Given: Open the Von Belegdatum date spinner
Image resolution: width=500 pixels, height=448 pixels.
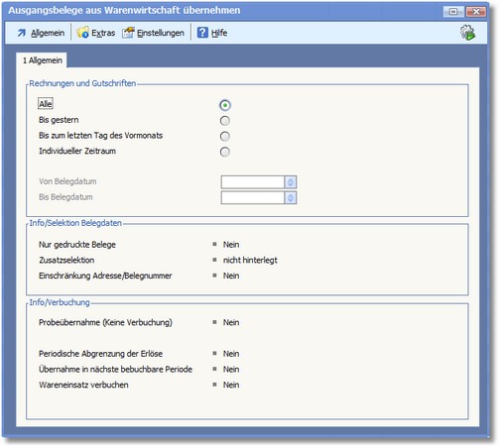Looking at the screenshot, I should point(291,182).
